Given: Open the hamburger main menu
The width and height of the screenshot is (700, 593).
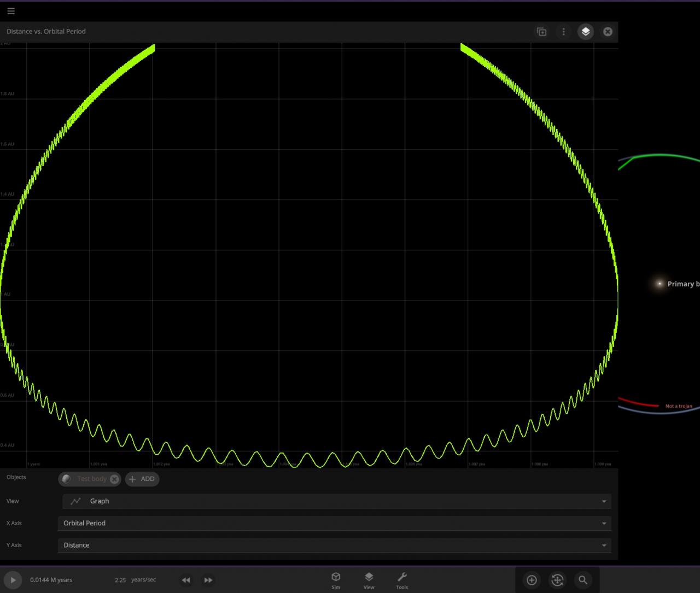Looking at the screenshot, I should 11,11.
